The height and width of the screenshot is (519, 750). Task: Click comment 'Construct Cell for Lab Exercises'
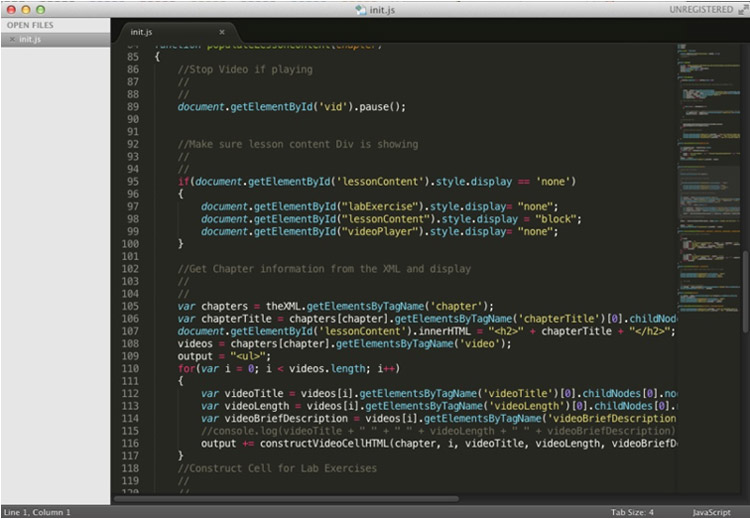coord(277,468)
